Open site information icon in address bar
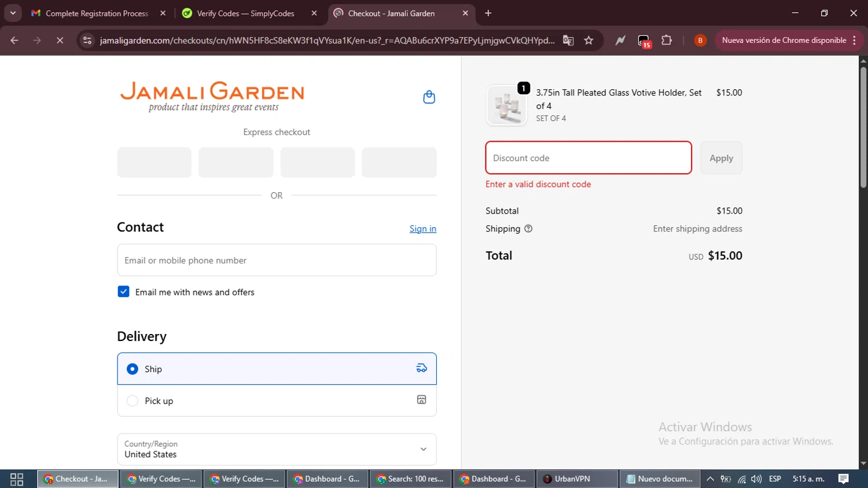 (87, 41)
